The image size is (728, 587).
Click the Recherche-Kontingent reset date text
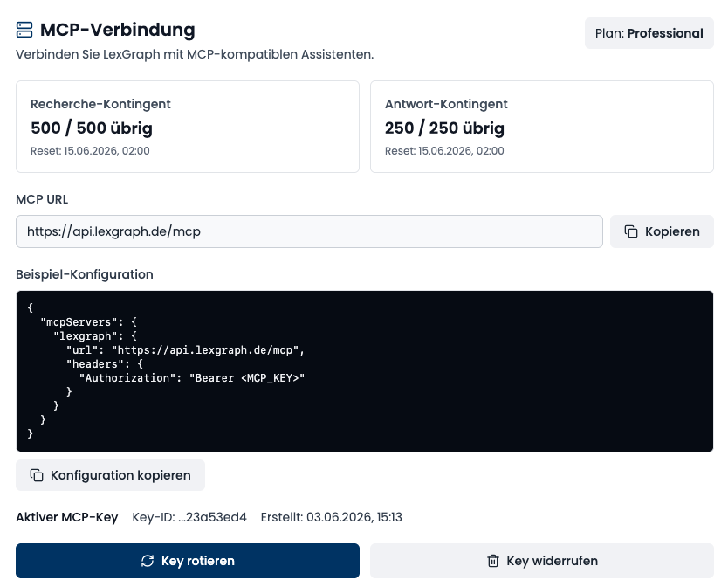coord(90,151)
